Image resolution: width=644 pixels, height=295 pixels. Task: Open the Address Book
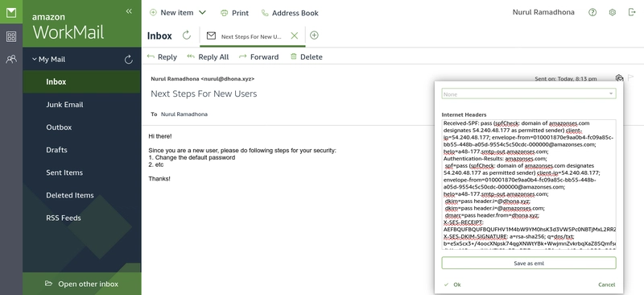(290, 13)
